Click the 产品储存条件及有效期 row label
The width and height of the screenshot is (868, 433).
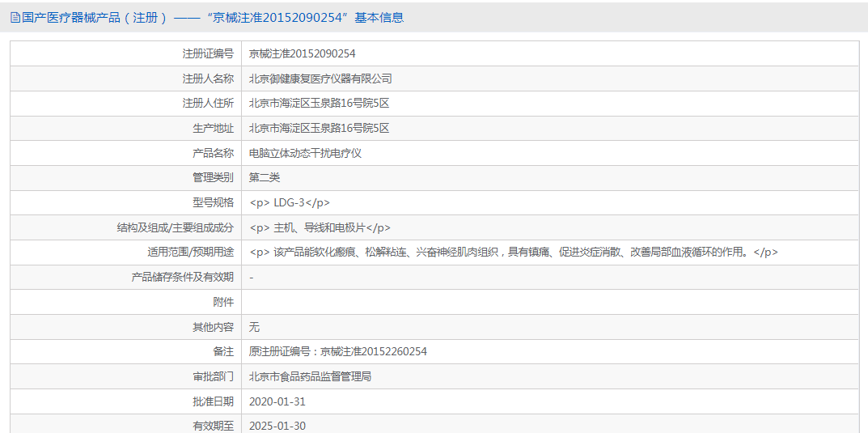tap(182, 277)
